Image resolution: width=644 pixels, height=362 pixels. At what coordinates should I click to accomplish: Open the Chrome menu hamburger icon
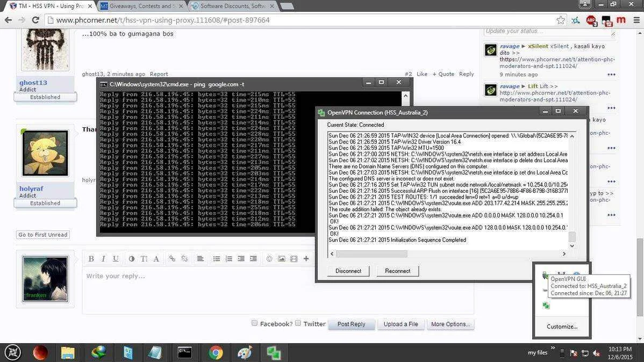[x=636, y=20]
